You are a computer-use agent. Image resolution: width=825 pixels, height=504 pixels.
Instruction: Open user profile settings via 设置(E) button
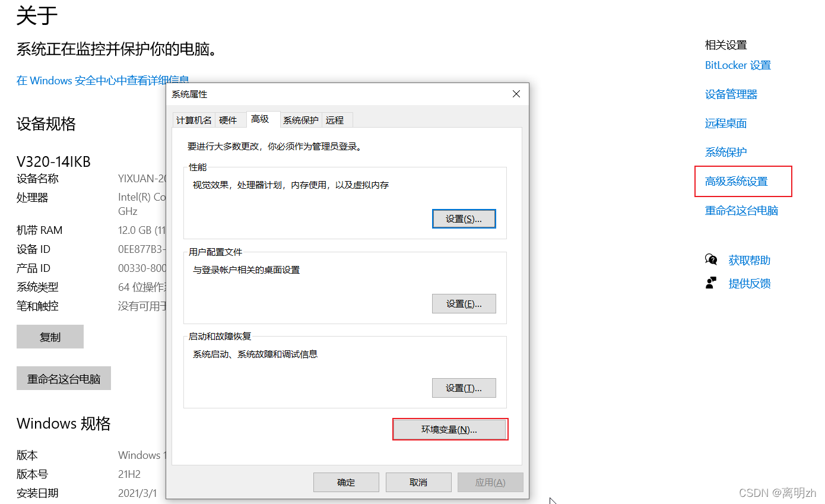click(464, 303)
